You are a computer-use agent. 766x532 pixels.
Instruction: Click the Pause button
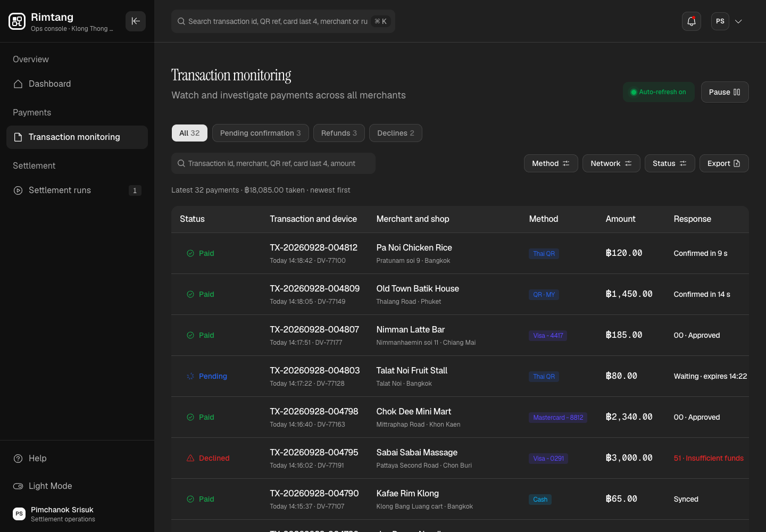click(725, 92)
